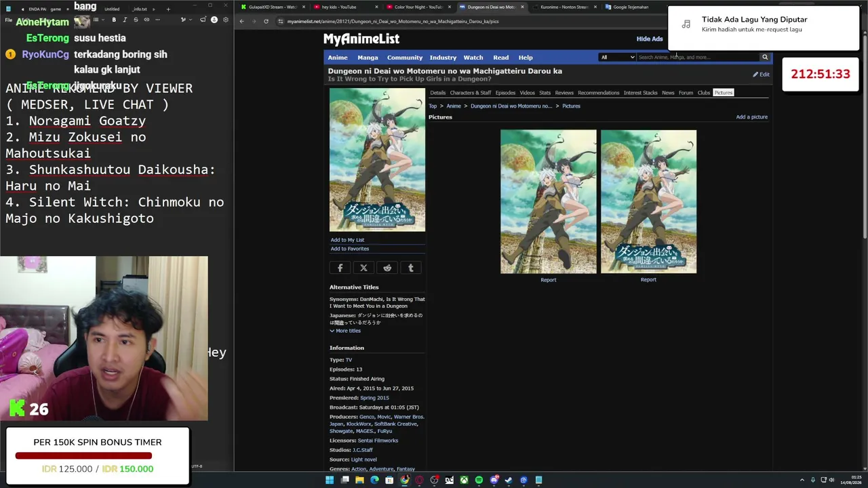Open the second picture with Japanese title logo

(x=648, y=202)
